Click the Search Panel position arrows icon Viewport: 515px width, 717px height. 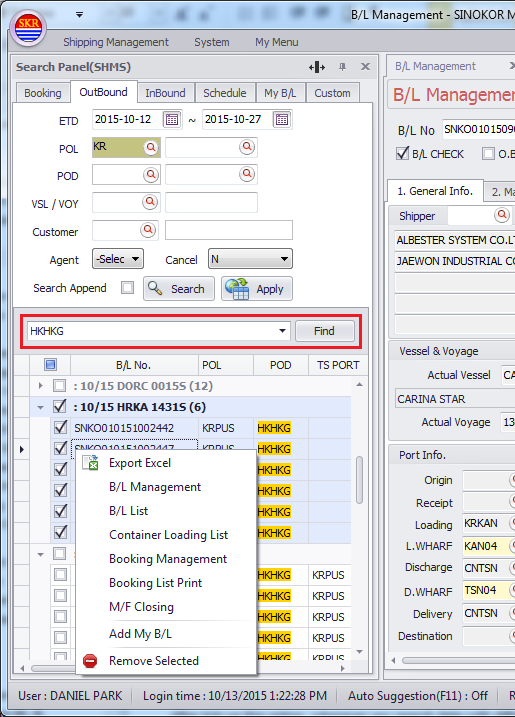(317, 67)
